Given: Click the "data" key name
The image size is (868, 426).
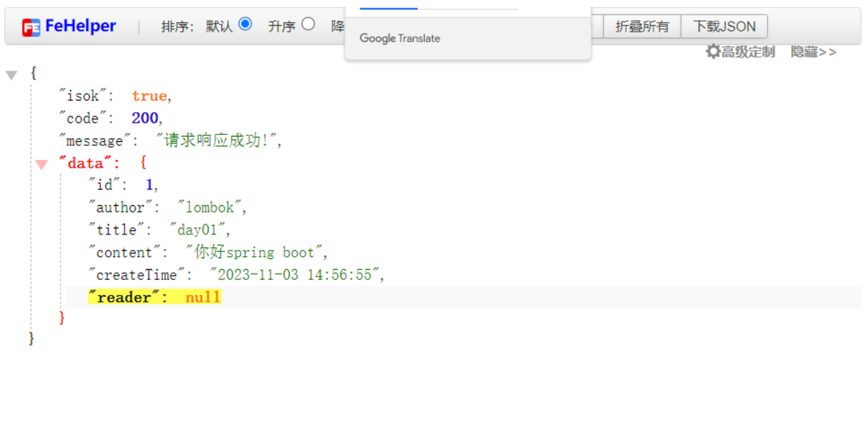Looking at the screenshot, I should (x=85, y=163).
